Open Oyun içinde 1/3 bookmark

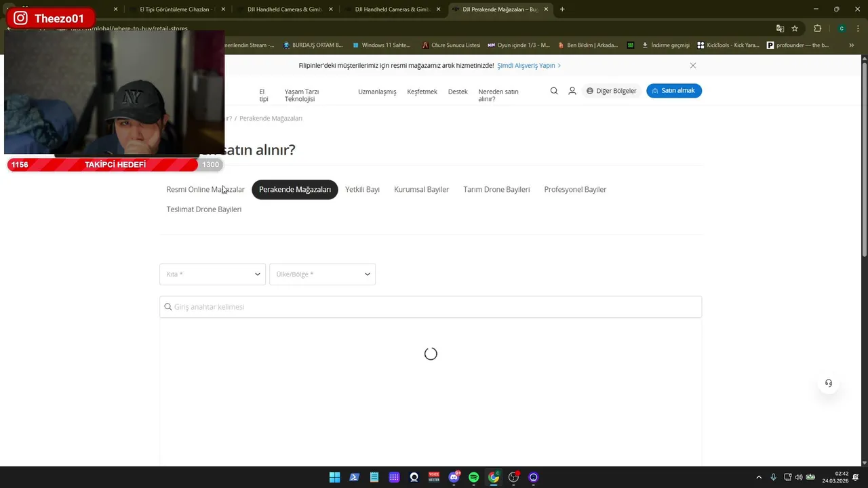click(x=519, y=45)
